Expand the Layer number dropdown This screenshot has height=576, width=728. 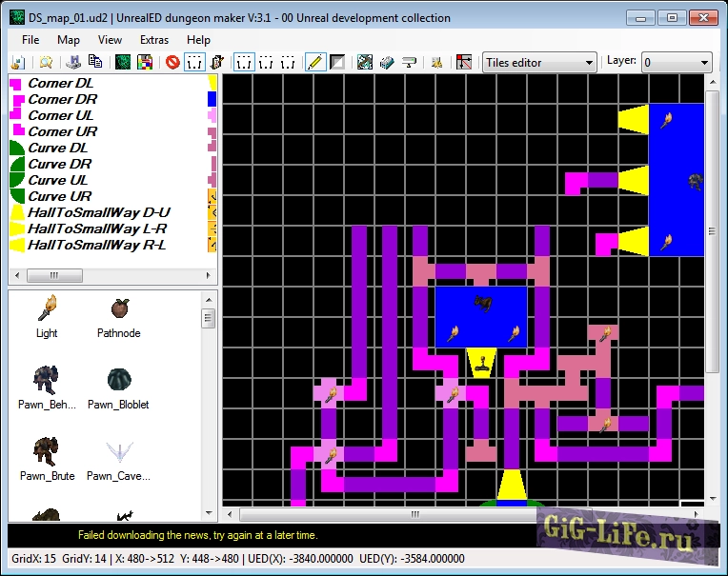click(x=677, y=63)
